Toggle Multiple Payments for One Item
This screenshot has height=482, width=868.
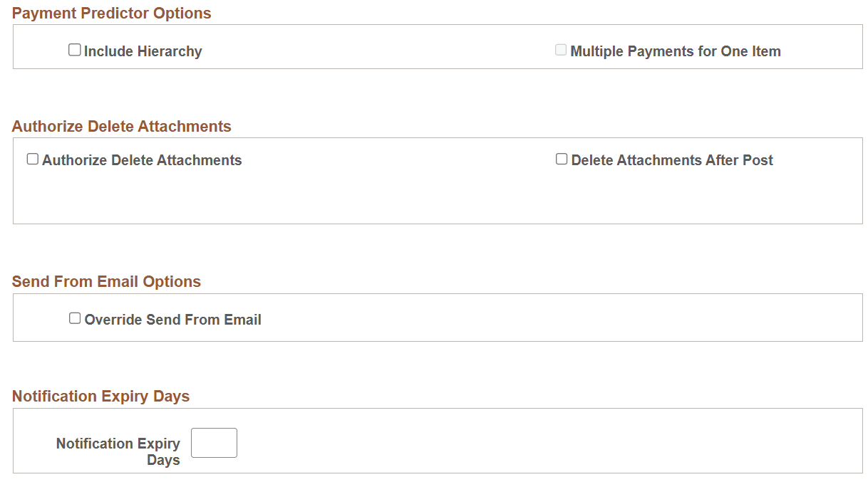[x=560, y=49]
